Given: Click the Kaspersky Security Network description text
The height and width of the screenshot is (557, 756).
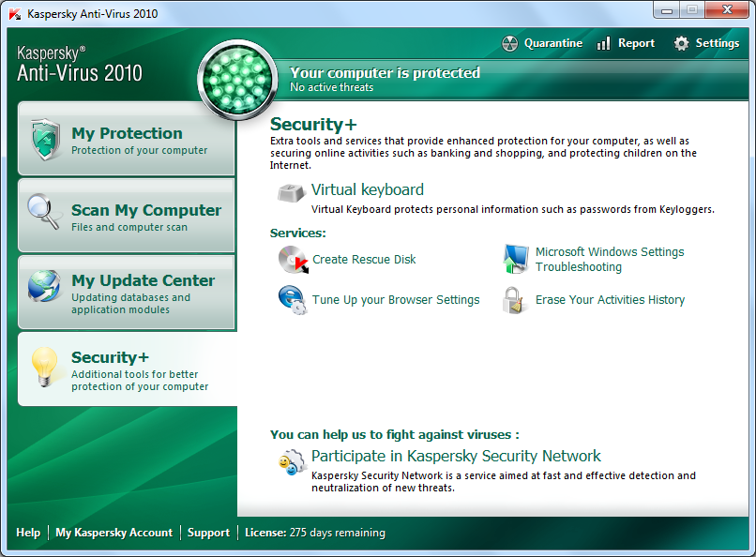Looking at the screenshot, I should click(x=504, y=481).
